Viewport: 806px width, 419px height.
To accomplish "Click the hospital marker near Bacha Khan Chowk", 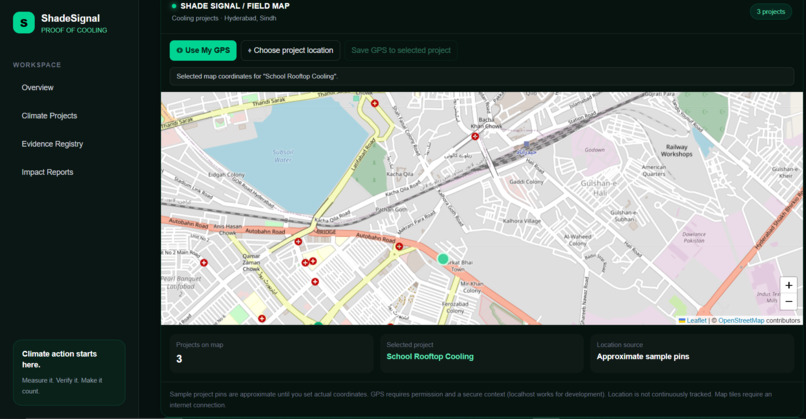I will point(475,136).
